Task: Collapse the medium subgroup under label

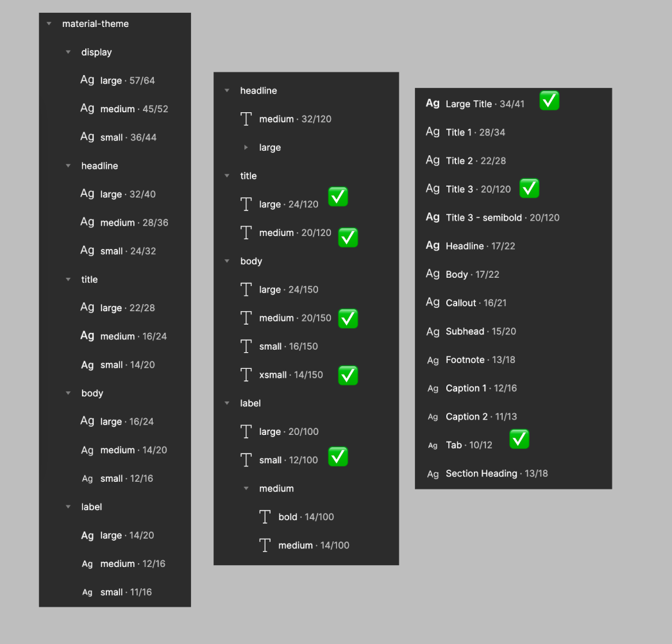Action: [246, 488]
